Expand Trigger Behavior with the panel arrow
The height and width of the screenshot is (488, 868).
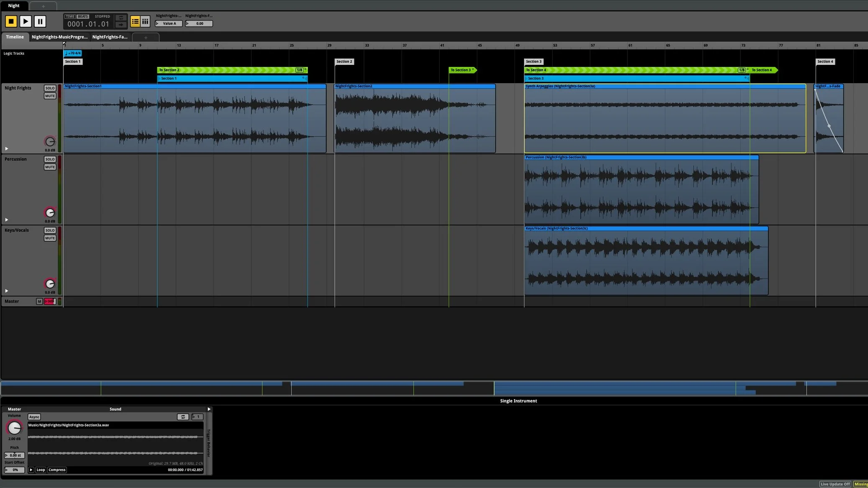tap(209, 409)
